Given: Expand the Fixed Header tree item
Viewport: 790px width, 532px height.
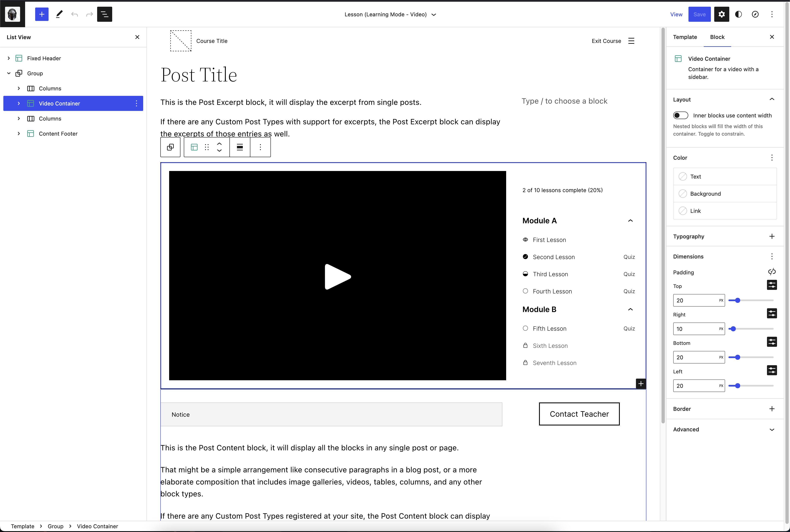Looking at the screenshot, I should (x=9, y=58).
